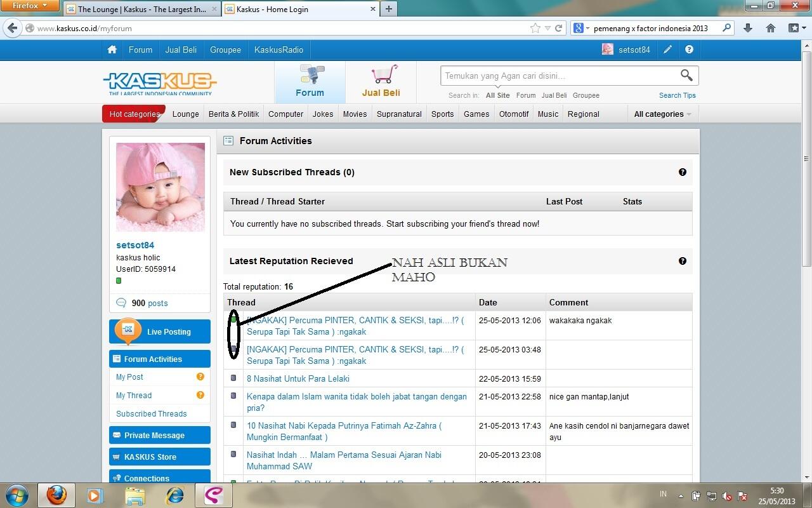
Task: Click orange help icon beside My Thread
Action: pyautogui.click(x=200, y=395)
